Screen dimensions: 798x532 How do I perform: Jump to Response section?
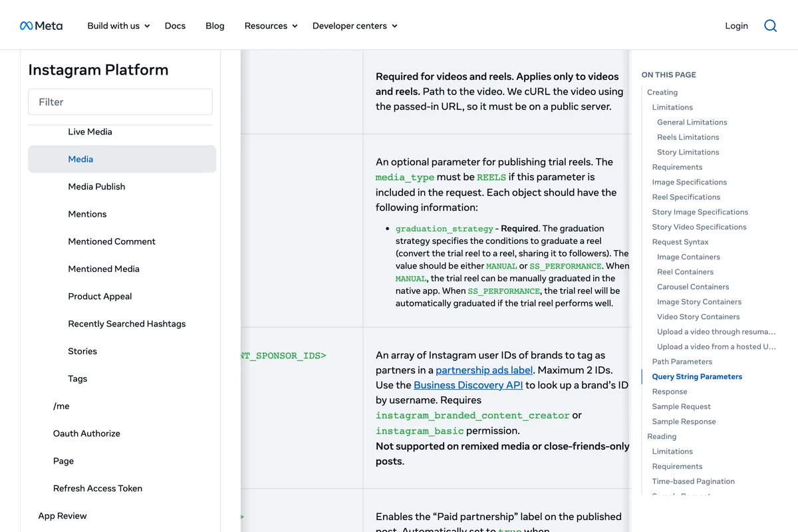click(x=670, y=392)
